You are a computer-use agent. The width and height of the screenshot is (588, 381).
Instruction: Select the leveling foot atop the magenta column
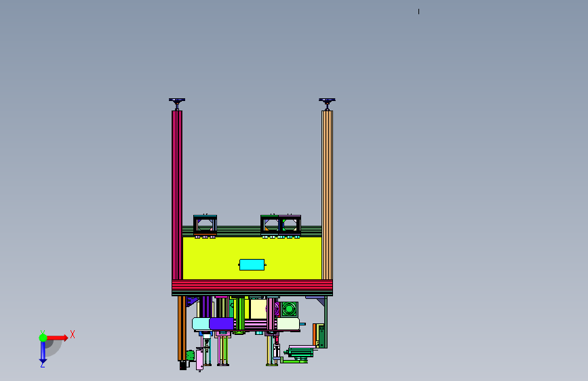(177, 104)
